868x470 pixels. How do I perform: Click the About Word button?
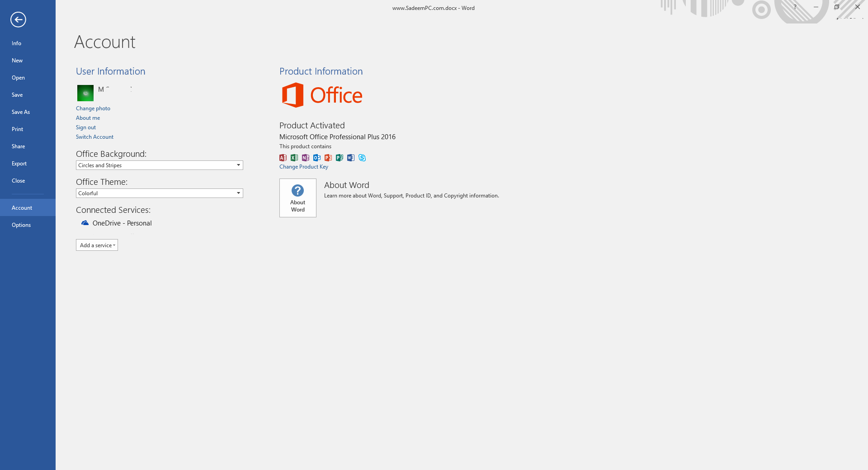click(298, 198)
